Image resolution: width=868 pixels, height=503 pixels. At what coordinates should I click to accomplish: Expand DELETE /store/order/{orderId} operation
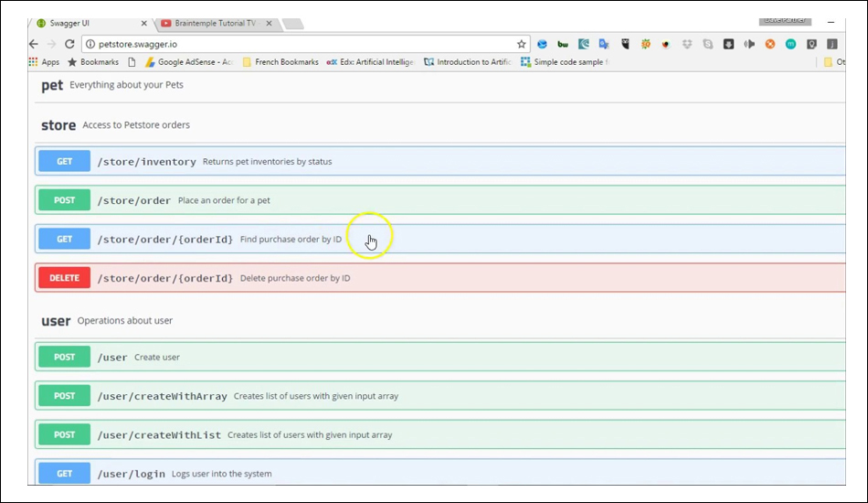tap(440, 277)
